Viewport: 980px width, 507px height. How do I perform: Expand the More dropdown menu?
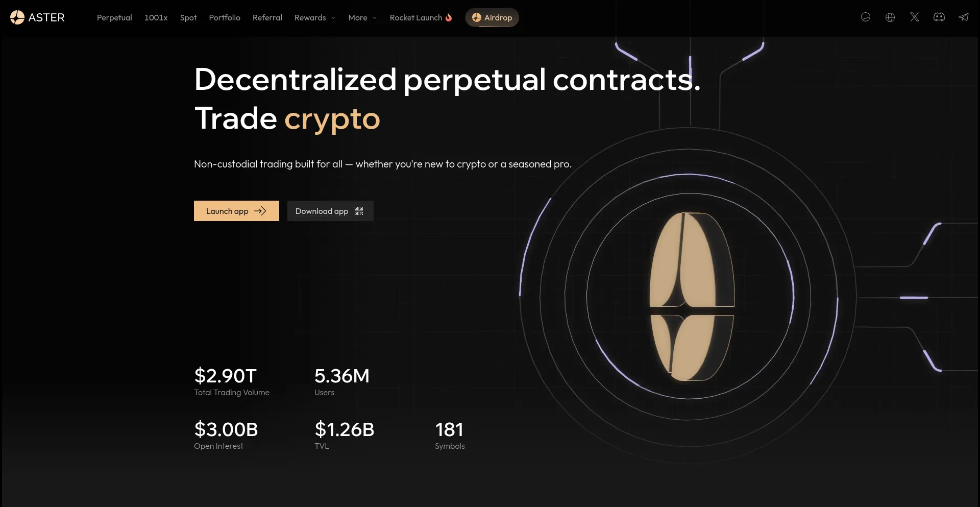click(x=362, y=17)
